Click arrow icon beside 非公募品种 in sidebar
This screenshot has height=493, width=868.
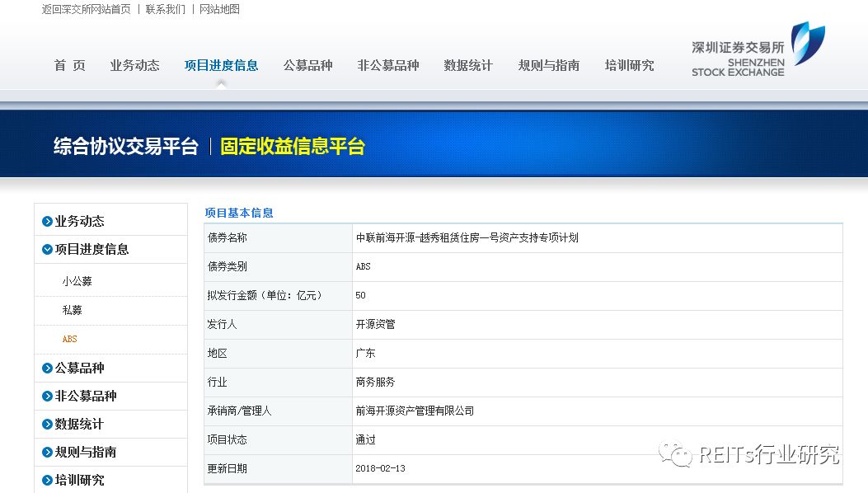point(47,396)
